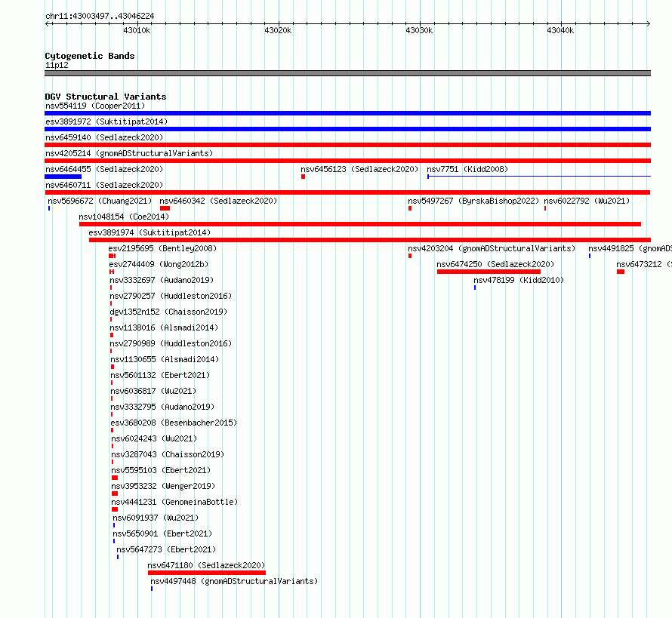The image size is (672, 618).
Task: Open nsv5595103 (Ebert2021) label
Action: coord(161,470)
